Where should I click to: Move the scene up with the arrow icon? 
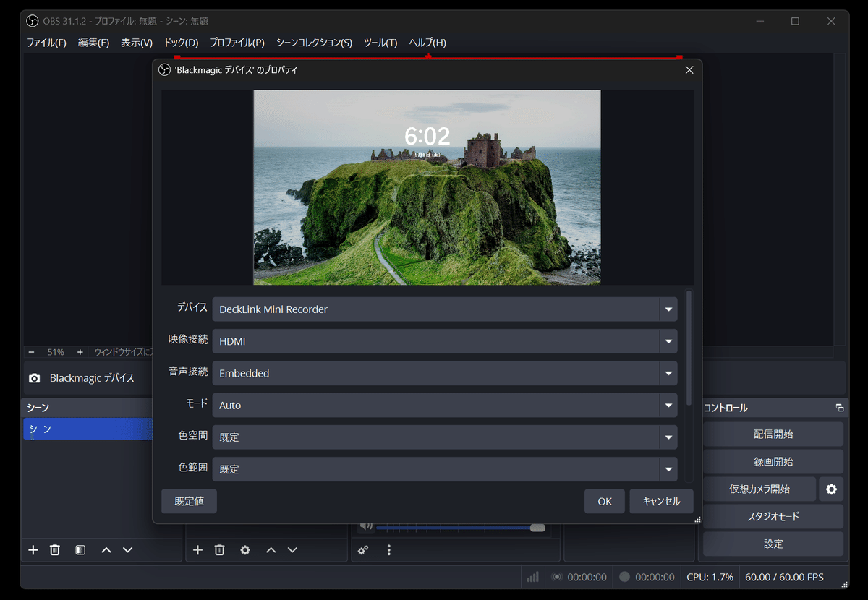click(105, 549)
